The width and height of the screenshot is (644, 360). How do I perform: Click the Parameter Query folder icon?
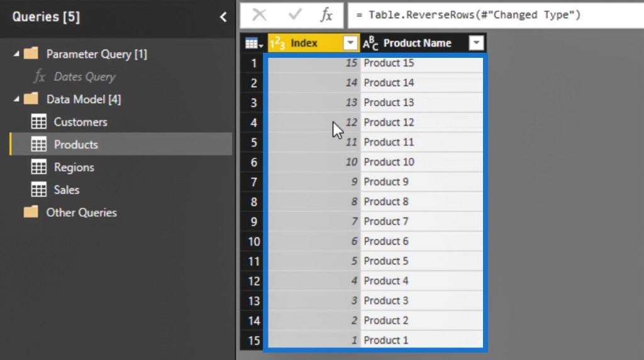pyautogui.click(x=31, y=53)
